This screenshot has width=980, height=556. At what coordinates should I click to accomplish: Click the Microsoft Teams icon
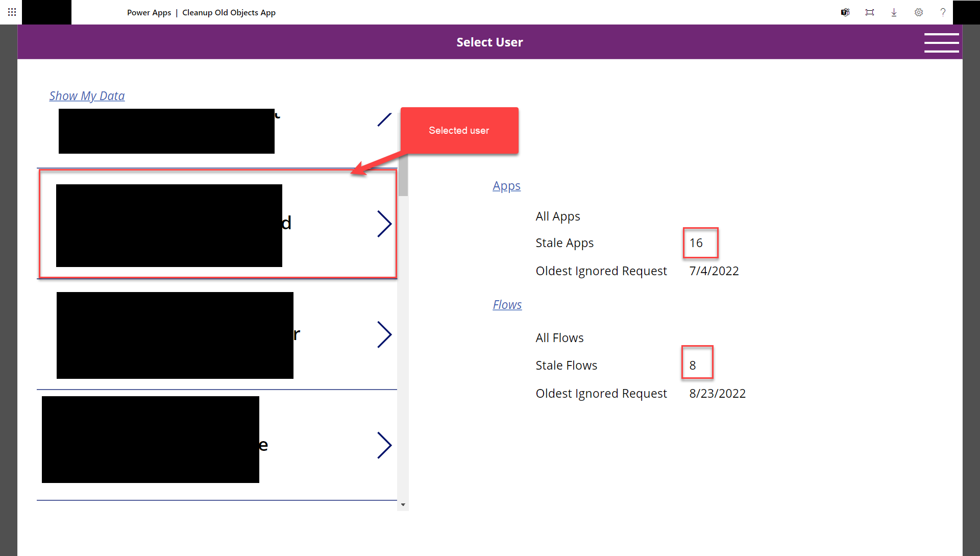click(x=845, y=12)
